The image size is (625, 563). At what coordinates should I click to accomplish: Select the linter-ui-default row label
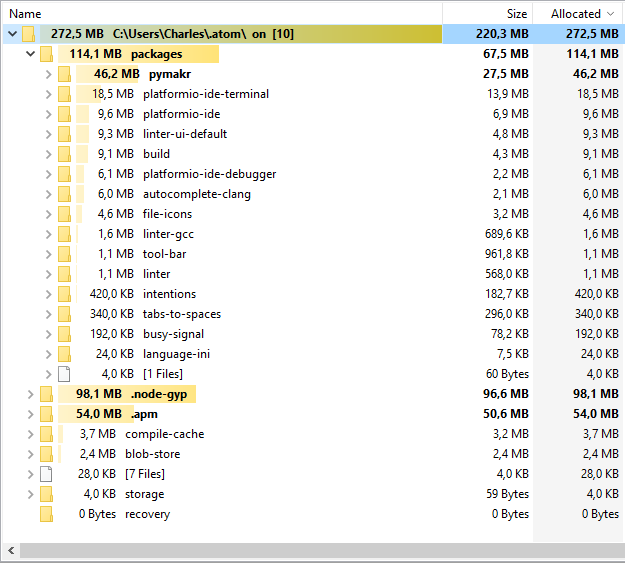click(x=185, y=134)
